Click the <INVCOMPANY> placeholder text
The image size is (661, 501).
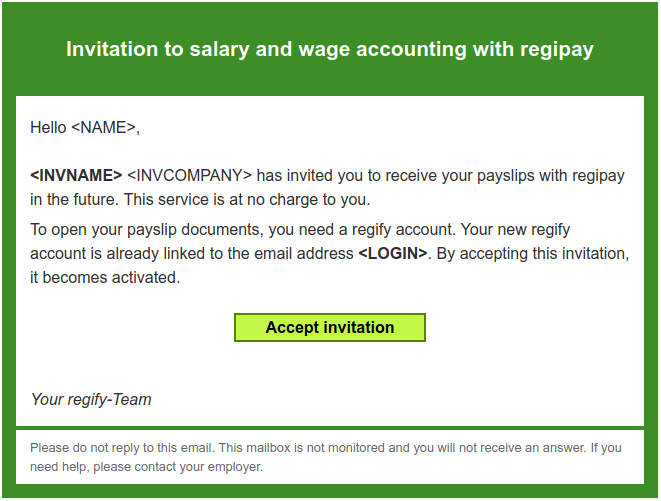click(x=189, y=175)
